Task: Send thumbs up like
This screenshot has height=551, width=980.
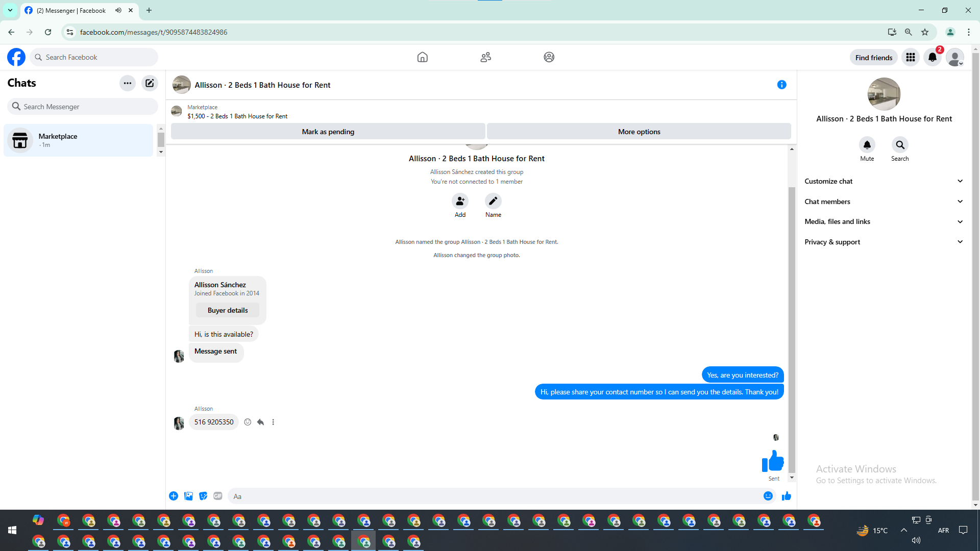Action: tap(786, 496)
